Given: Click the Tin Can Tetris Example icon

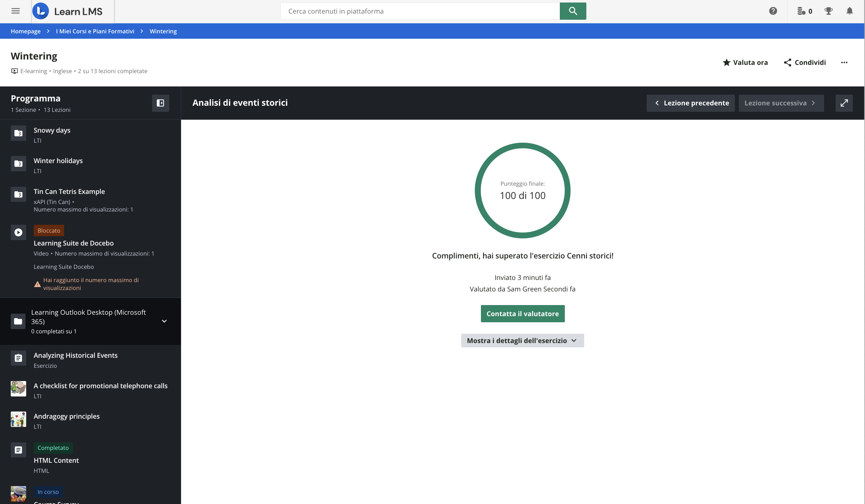Looking at the screenshot, I should pos(18,195).
